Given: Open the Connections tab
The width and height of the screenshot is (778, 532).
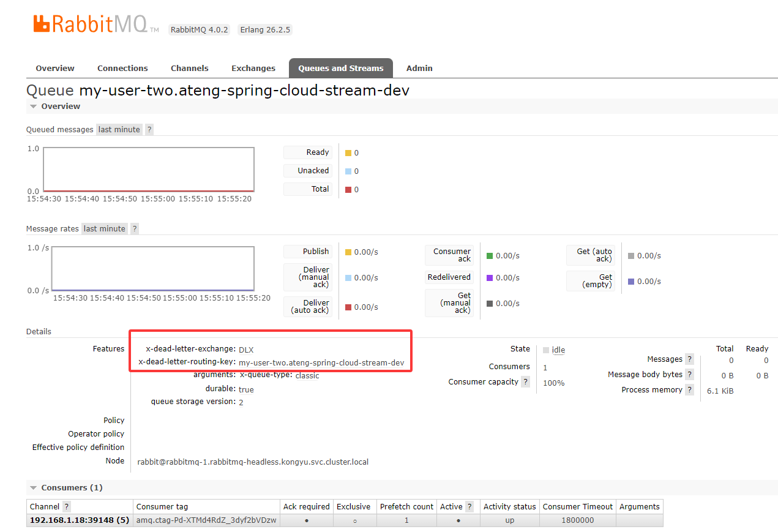Looking at the screenshot, I should 122,69.
